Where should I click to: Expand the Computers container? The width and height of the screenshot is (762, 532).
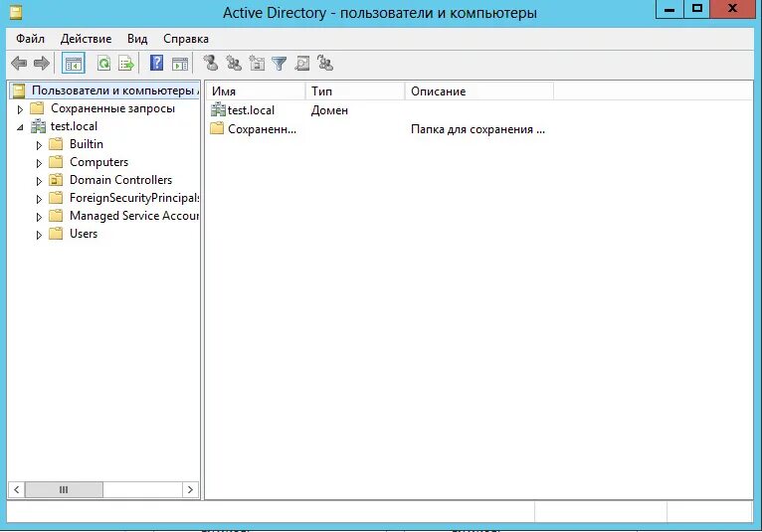(39, 163)
